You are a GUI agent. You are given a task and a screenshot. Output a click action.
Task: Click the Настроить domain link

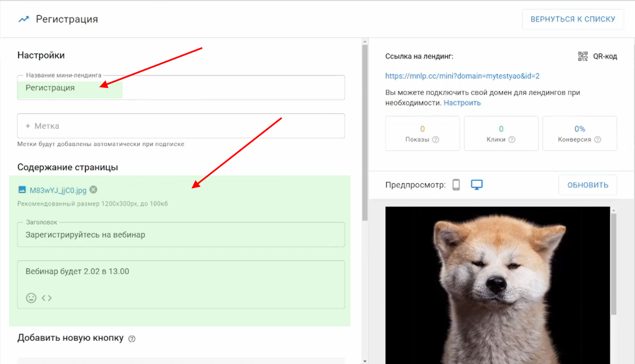click(462, 103)
